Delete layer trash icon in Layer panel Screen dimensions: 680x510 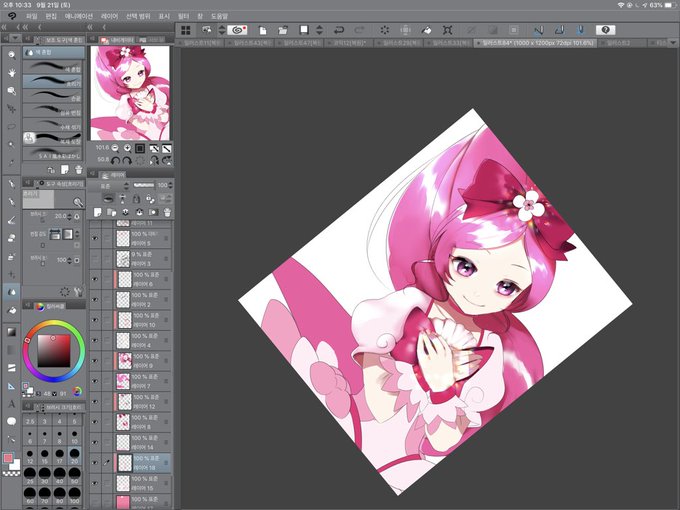pos(167,212)
